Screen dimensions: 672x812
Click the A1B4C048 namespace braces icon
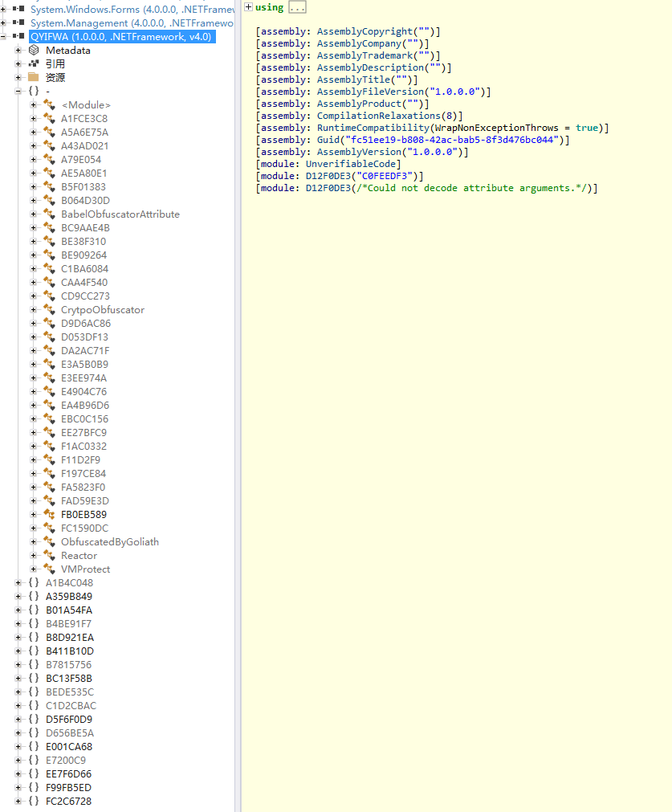[x=34, y=583]
